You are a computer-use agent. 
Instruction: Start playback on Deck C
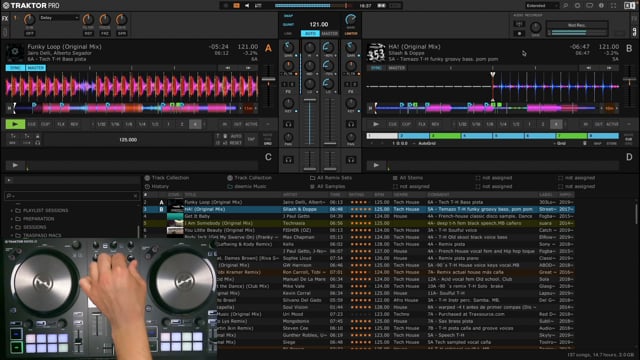tap(15, 165)
